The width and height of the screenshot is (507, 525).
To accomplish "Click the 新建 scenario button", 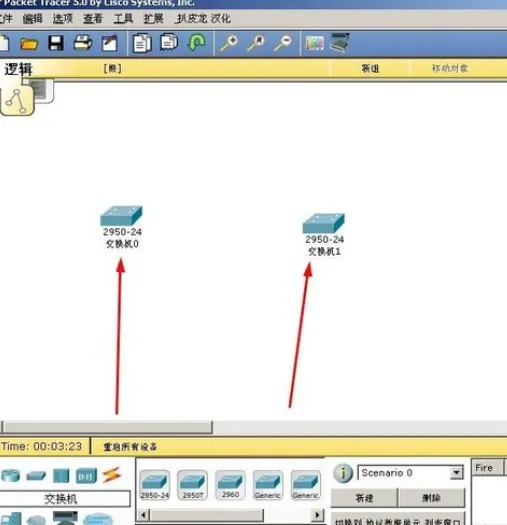I will [364, 498].
